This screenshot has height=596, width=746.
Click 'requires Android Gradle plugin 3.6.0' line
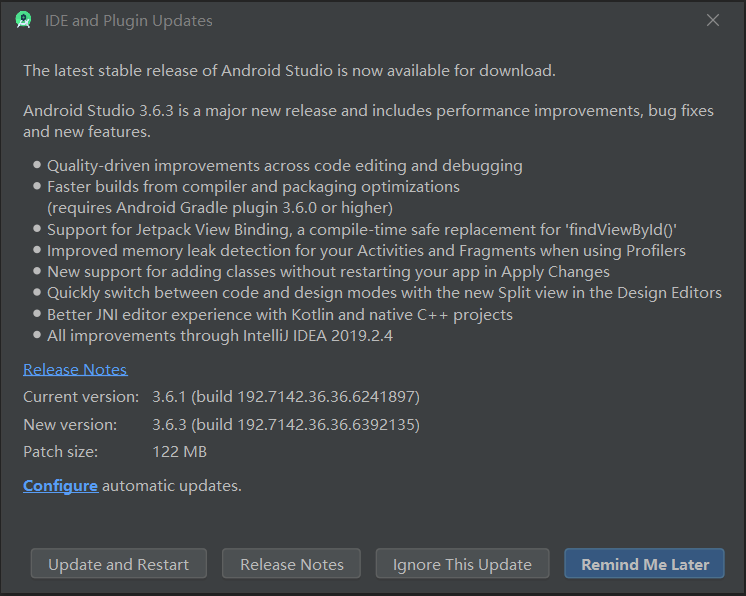click(220, 208)
